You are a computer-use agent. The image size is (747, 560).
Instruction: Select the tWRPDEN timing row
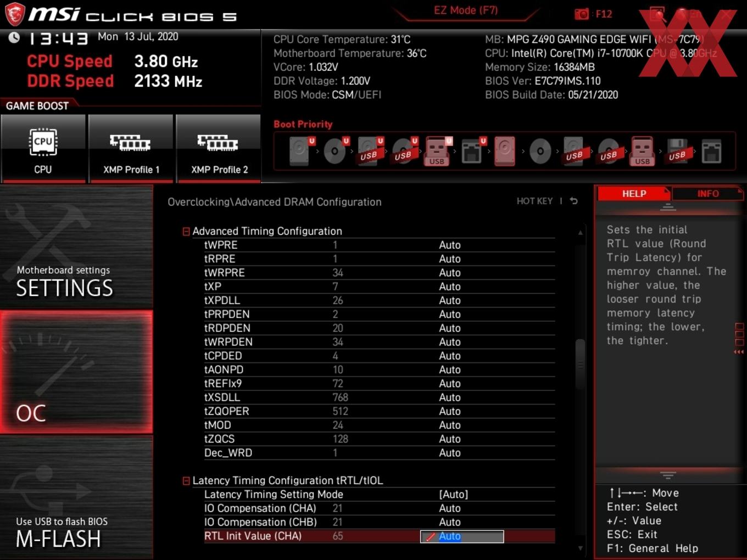pos(379,341)
